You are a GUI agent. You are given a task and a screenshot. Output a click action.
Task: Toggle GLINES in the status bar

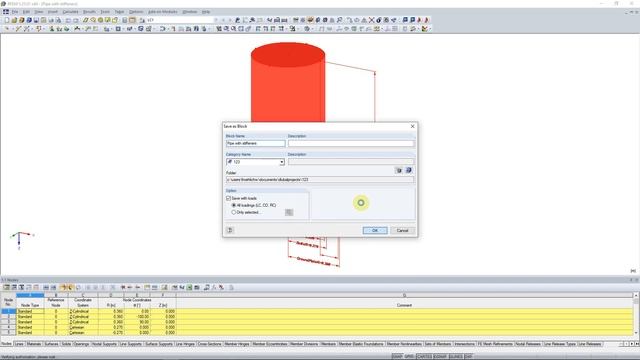click(x=456, y=357)
